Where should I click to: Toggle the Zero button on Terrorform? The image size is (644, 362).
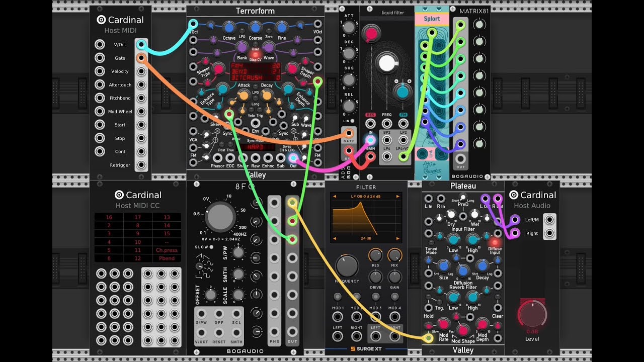[x=269, y=32]
